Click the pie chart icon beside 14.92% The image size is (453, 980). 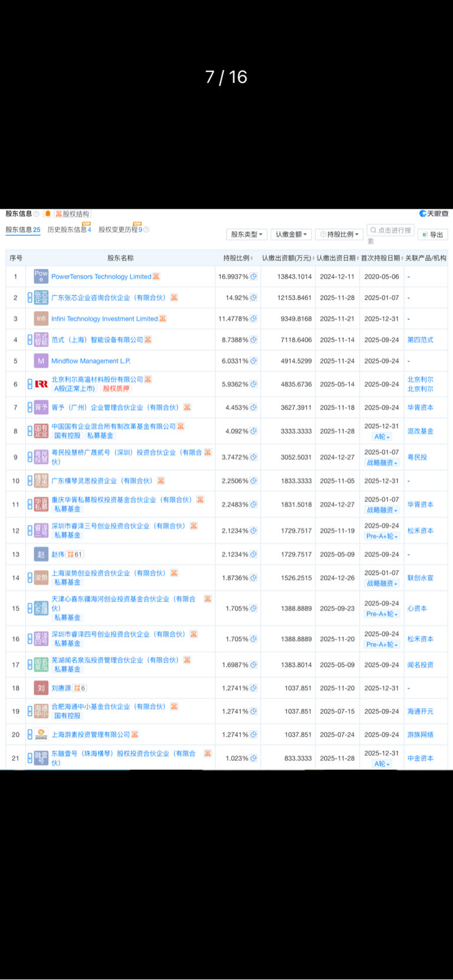254,298
